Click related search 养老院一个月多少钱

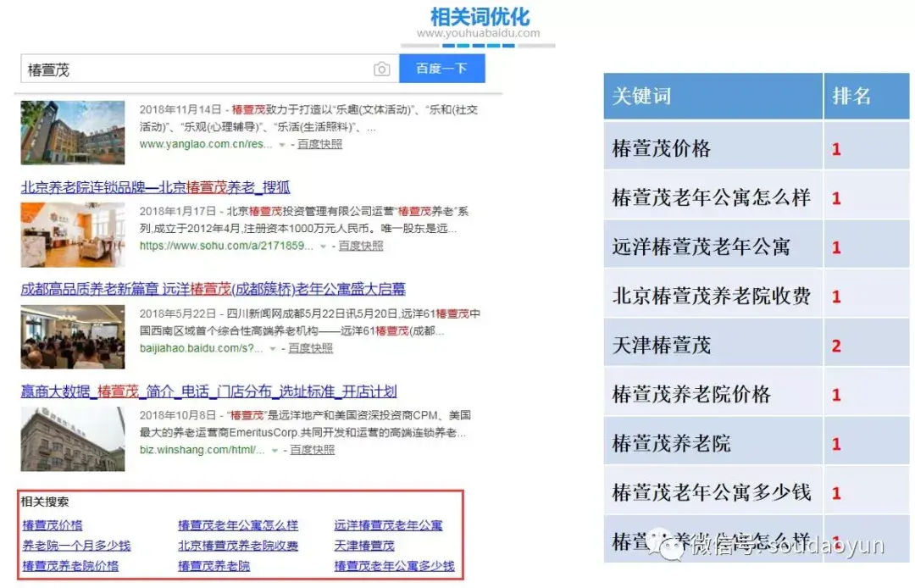[76, 546]
